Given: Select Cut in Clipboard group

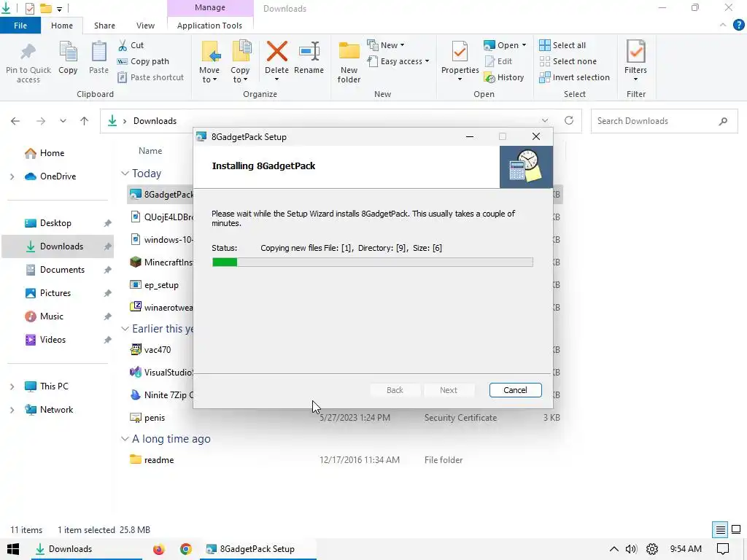Looking at the screenshot, I should coord(131,45).
